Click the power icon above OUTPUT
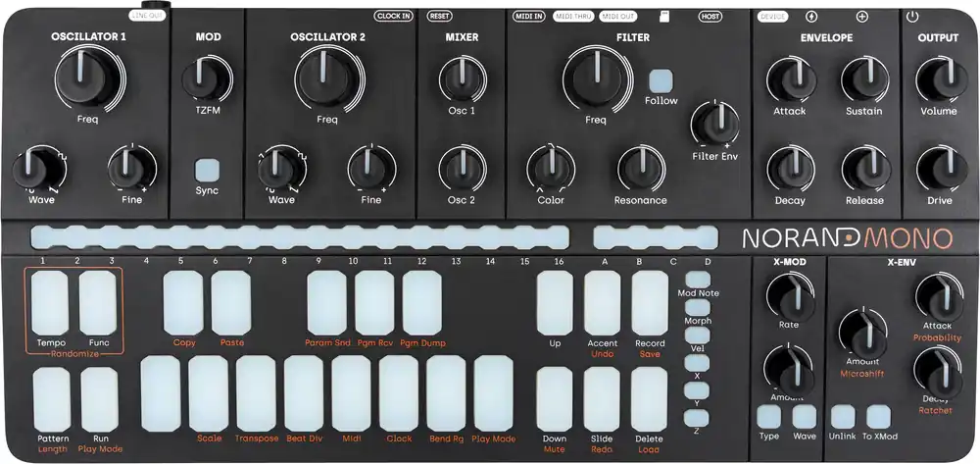This screenshot has width=980, height=464. click(x=911, y=17)
